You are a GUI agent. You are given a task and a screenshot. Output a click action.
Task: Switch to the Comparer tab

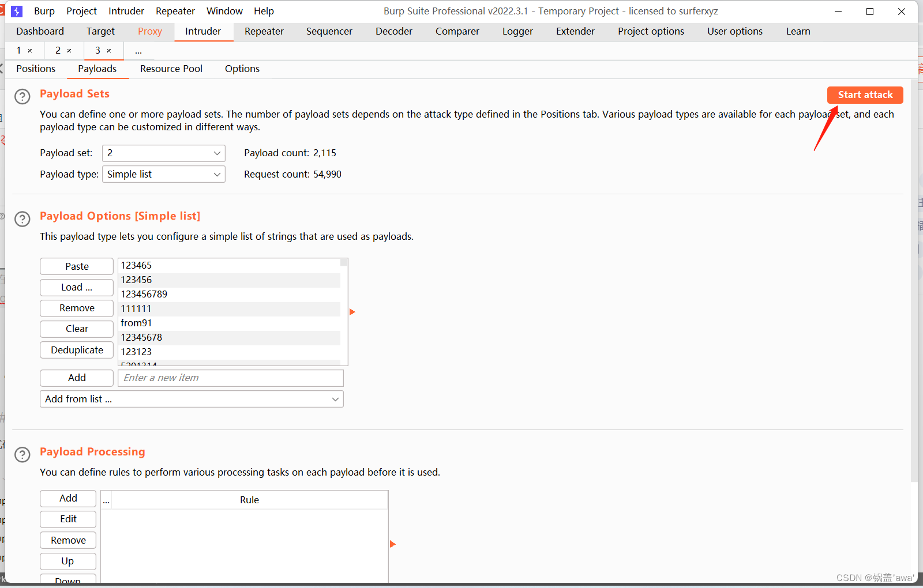point(457,31)
